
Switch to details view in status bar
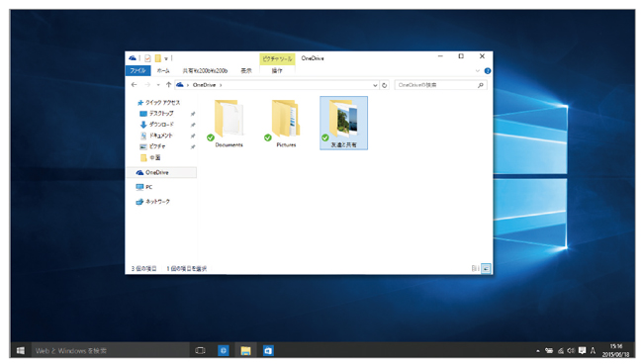[x=476, y=268]
